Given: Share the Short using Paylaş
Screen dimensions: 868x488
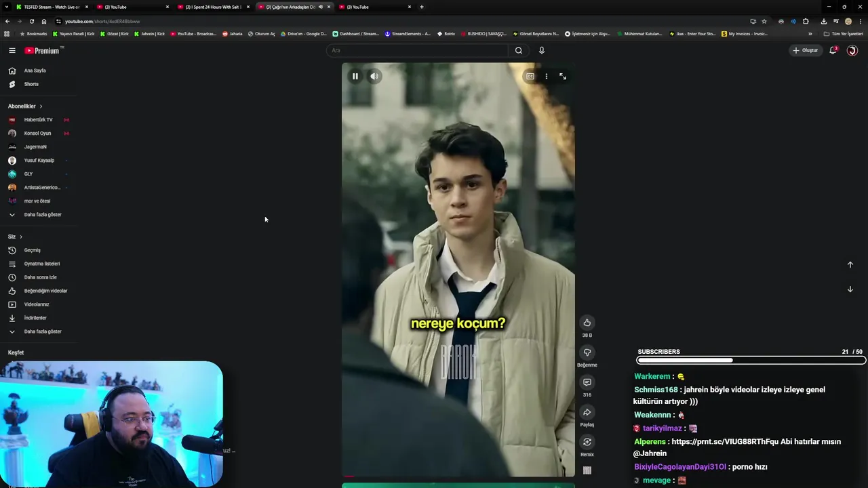Looking at the screenshot, I should point(587,412).
